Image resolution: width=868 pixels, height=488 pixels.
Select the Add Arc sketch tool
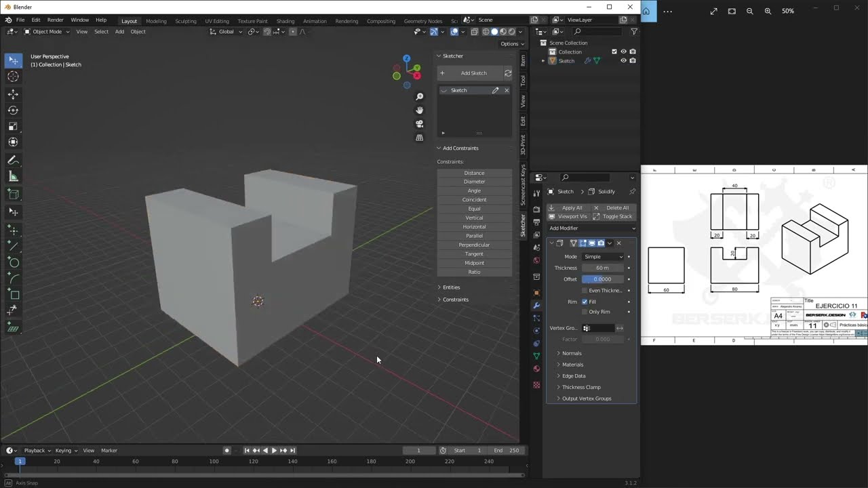[13, 279]
